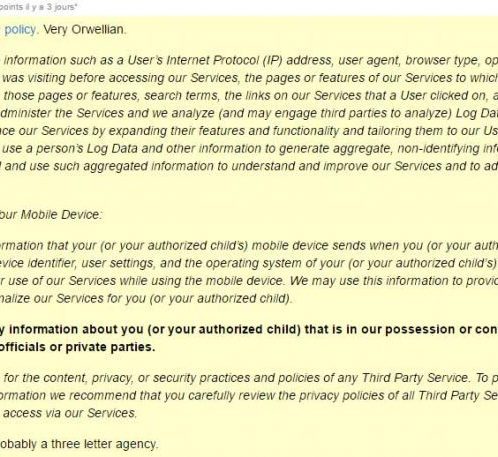Screen dimensions: 498x457
Task: Click the "il y a 3 jours" timestamp
Action: point(50,7)
